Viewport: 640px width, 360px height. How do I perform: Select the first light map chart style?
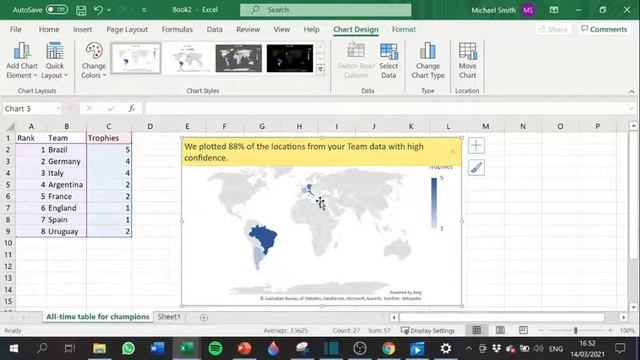136,58
